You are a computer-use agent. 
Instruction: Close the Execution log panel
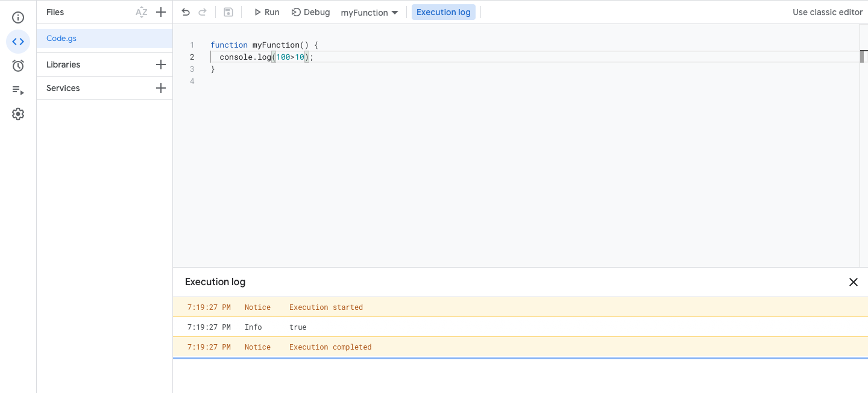coord(854,282)
